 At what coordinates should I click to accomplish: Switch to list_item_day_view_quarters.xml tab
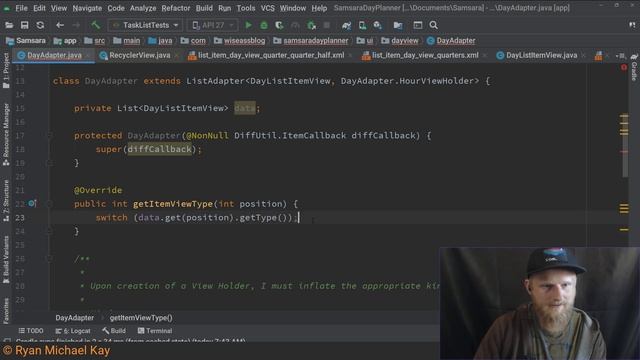pos(425,56)
